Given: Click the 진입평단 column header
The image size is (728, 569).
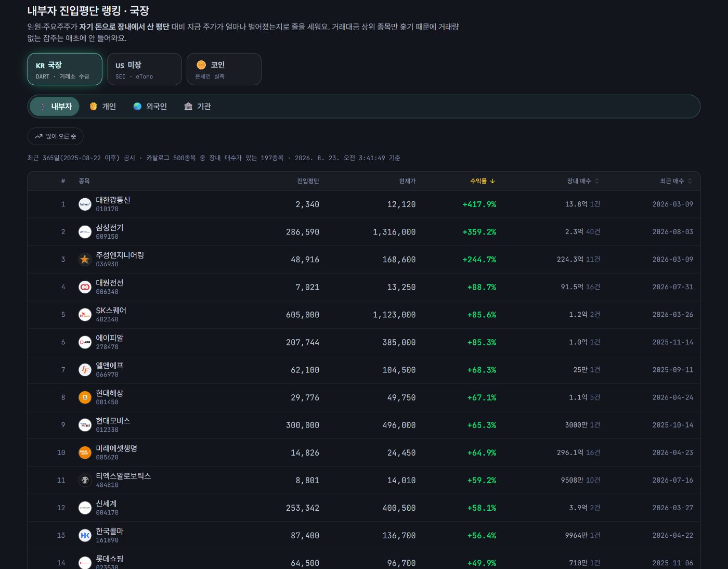Looking at the screenshot, I should coord(308,181).
